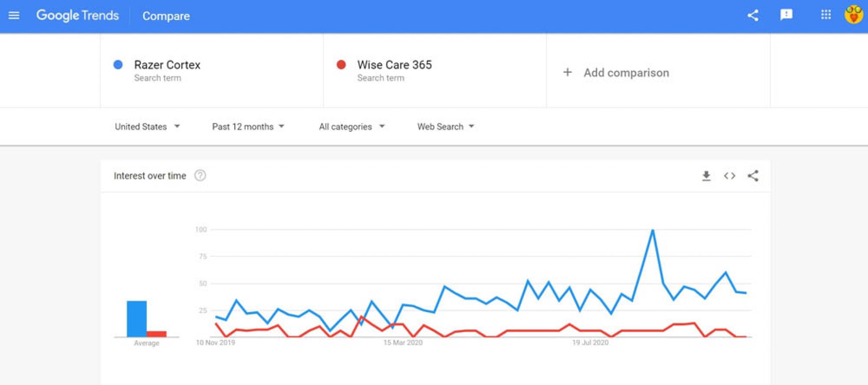The image size is (868, 385).
Task: Edit the Wise Care 365 search term
Action: 395,65
